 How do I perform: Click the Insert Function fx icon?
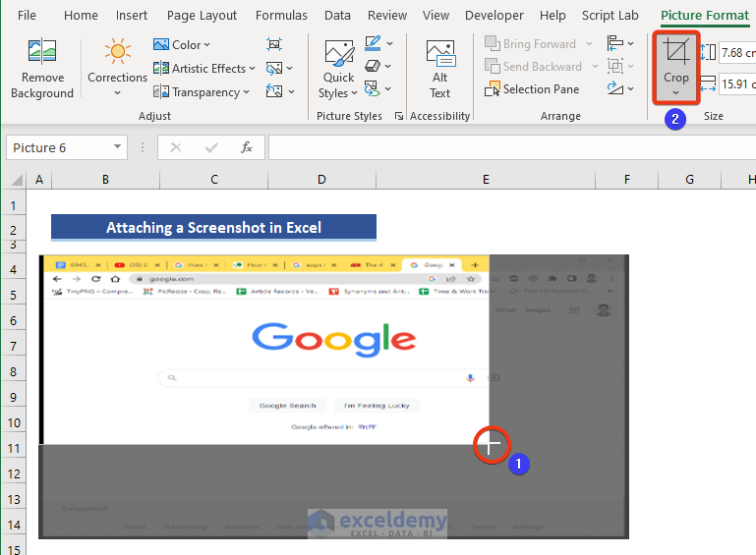pyautogui.click(x=247, y=147)
